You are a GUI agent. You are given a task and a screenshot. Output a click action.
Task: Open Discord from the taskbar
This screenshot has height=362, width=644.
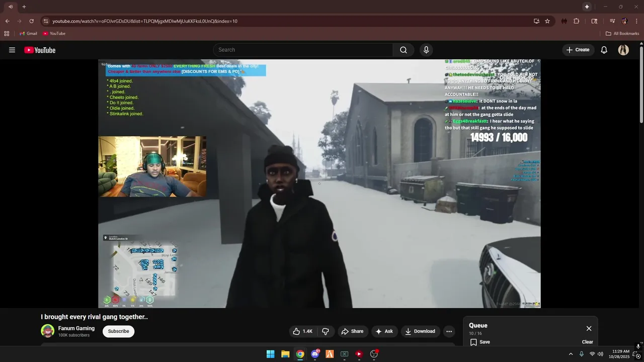(315, 354)
